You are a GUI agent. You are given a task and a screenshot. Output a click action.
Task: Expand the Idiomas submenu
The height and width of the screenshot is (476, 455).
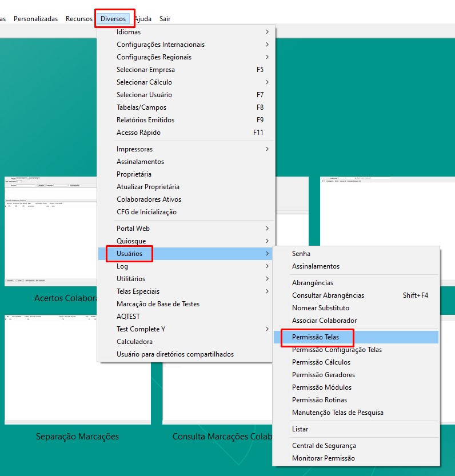129,32
